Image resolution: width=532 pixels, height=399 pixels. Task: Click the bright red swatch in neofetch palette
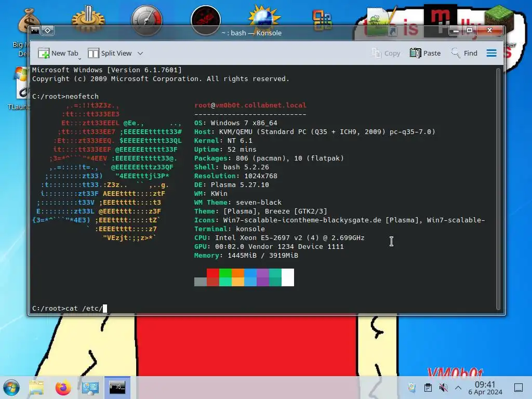click(212, 273)
